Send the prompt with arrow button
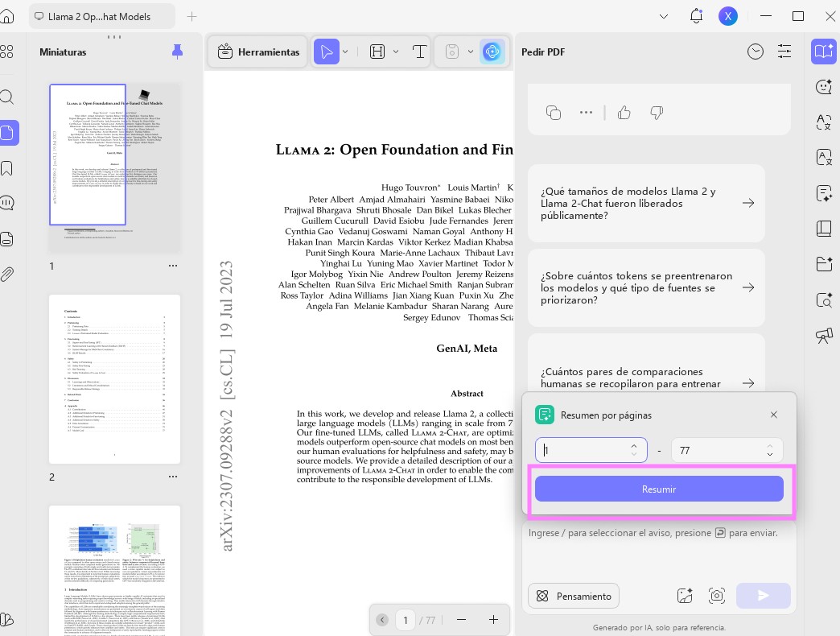Screen dimensions: 840x636 764,595
